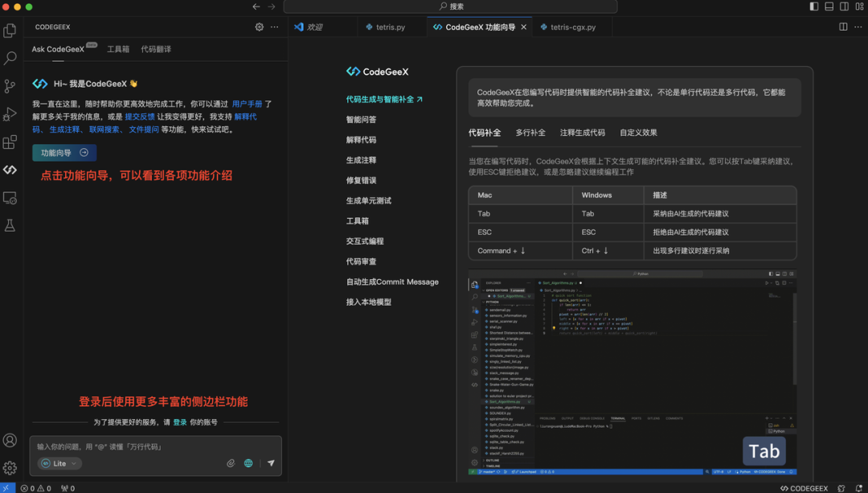Open the Extensions view
Viewport: 868px width, 493px height.
10,142
